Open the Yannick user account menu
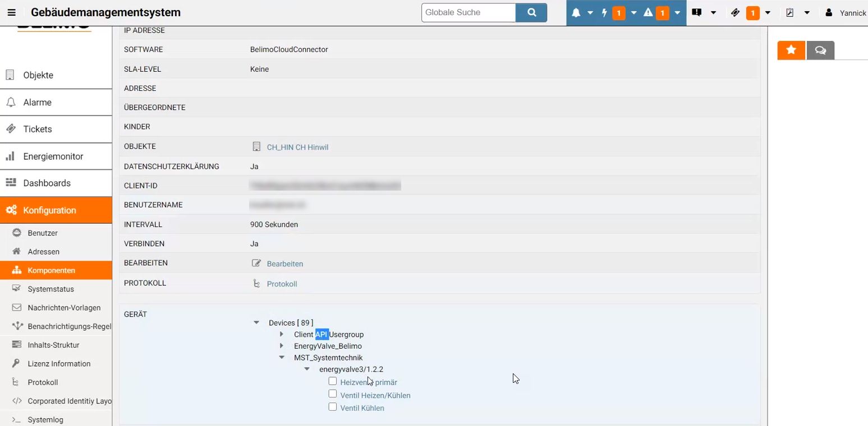The image size is (868, 426). pos(846,13)
